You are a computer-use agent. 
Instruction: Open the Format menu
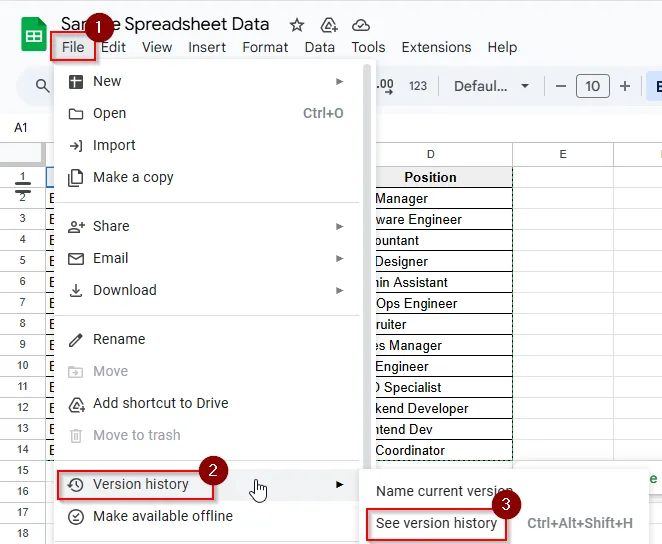click(x=265, y=47)
